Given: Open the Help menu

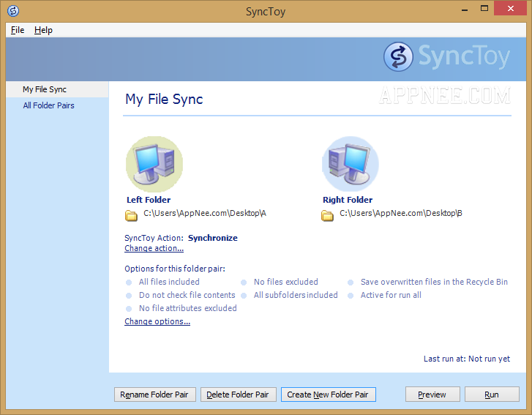Looking at the screenshot, I should click(43, 30).
